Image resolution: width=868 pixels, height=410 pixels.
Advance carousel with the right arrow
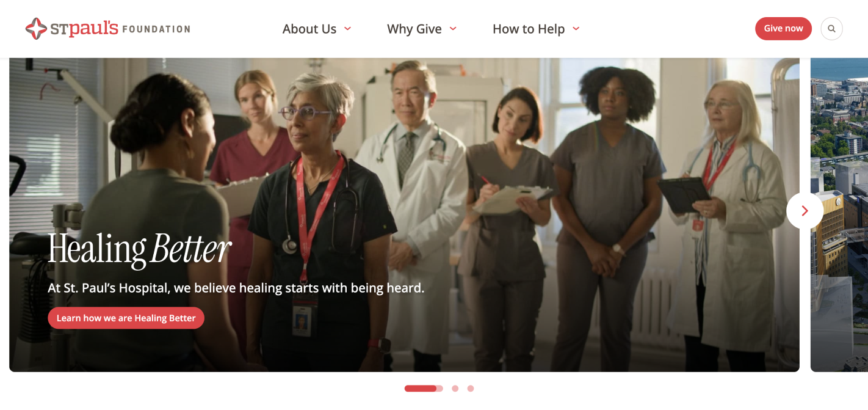point(805,211)
